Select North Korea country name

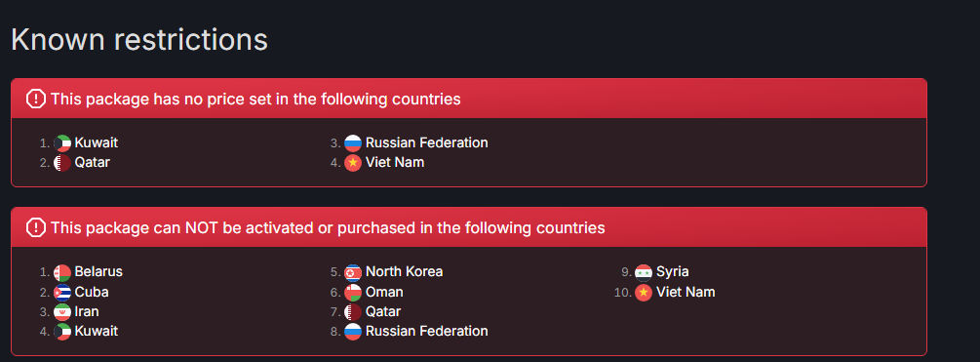[x=405, y=272]
